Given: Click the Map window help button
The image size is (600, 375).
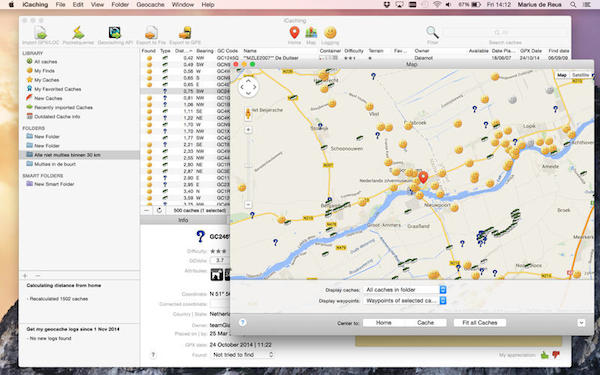Looking at the screenshot, I should tap(243, 323).
